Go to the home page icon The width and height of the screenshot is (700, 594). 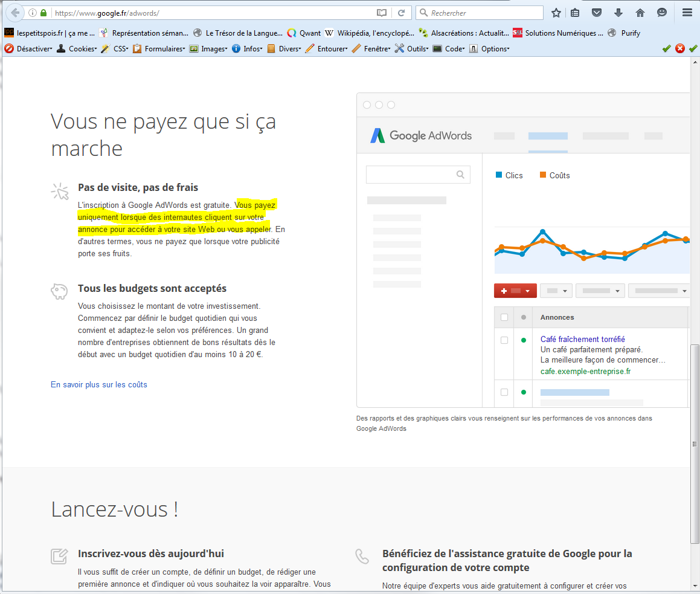pyautogui.click(x=640, y=13)
